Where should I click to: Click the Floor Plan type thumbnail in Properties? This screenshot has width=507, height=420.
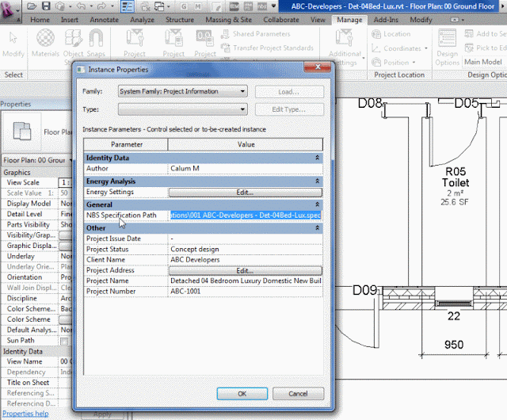22,131
